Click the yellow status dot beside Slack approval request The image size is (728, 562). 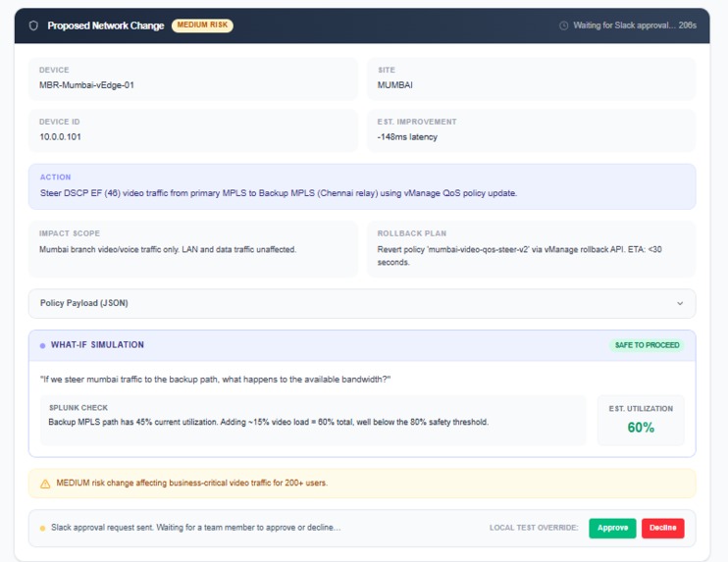43,528
